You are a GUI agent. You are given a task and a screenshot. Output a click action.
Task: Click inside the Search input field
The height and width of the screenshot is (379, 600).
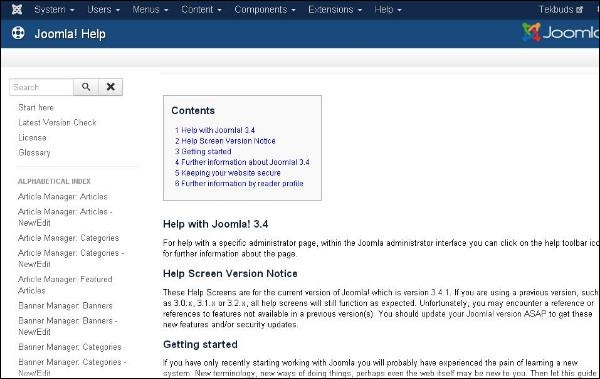[x=41, y=87]
